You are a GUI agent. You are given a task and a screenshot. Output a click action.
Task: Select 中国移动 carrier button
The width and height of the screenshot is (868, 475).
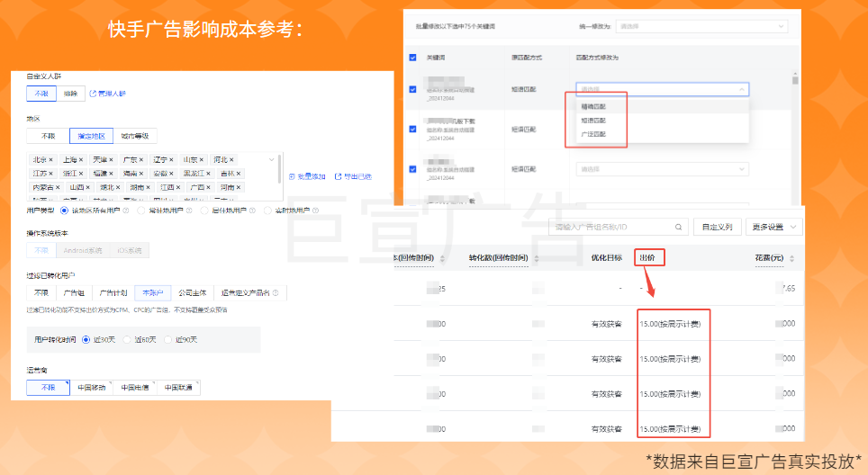[x=91, y=388]
